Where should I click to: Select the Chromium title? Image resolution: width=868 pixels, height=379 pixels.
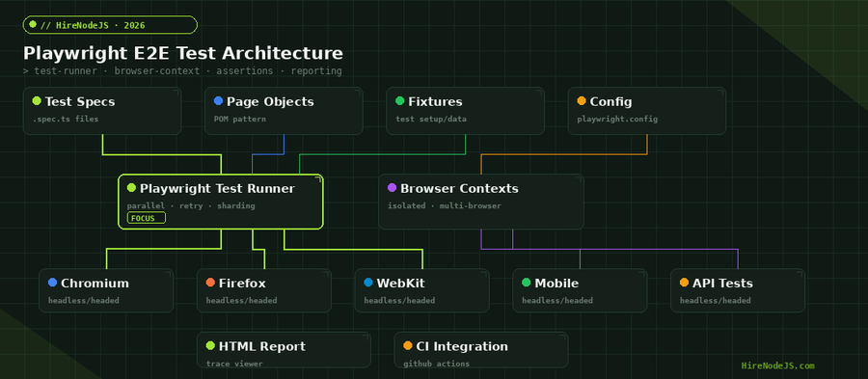(x=95, y=284)
